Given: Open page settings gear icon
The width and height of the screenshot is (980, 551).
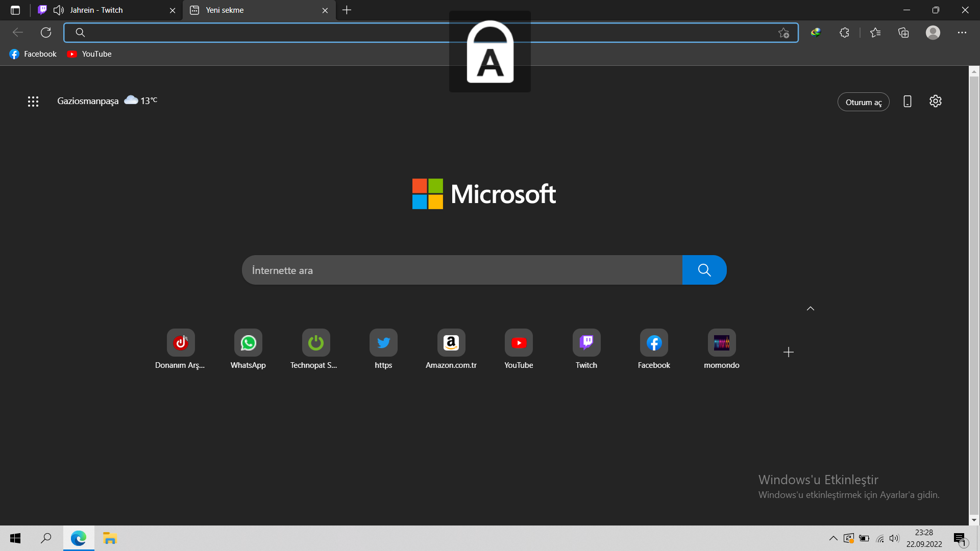Looking at the screenshot, I should point(935,101).
